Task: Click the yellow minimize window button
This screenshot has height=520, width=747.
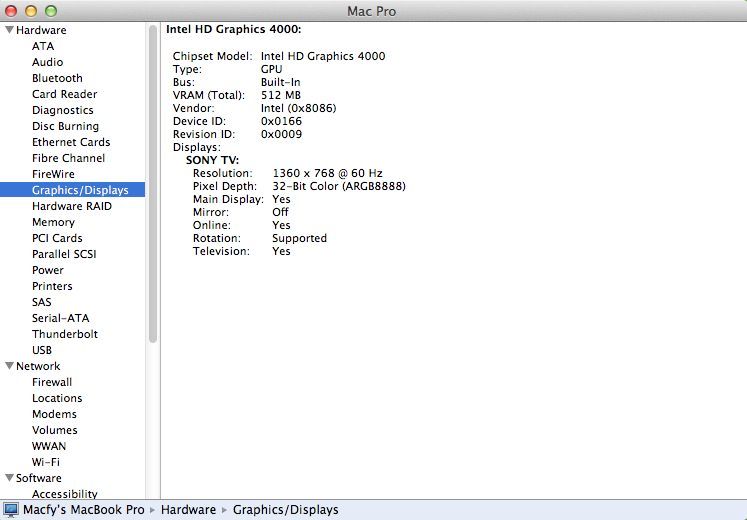Action: [x=31, y=10]
